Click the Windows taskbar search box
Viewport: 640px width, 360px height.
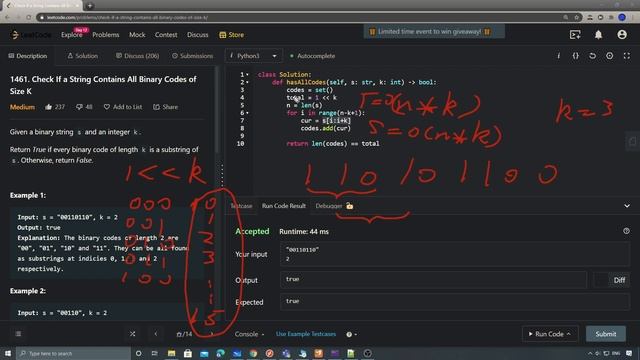73,353
